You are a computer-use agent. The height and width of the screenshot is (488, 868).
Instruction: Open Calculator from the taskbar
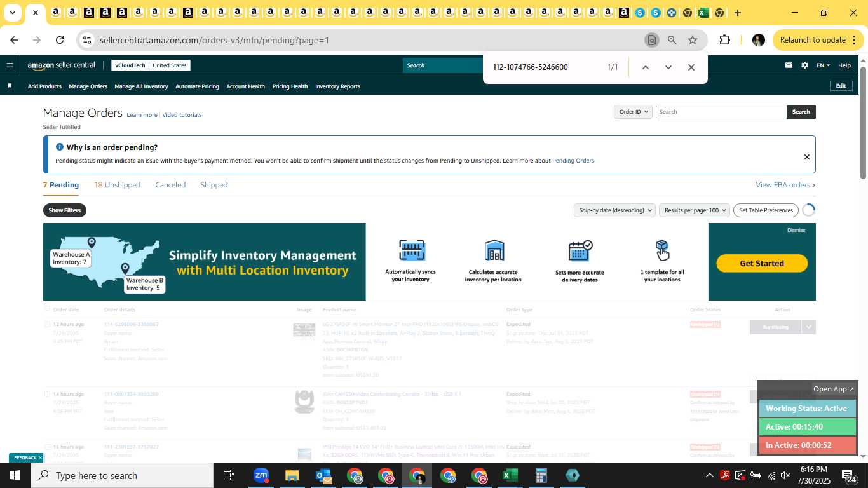click(x=541, y=475)
